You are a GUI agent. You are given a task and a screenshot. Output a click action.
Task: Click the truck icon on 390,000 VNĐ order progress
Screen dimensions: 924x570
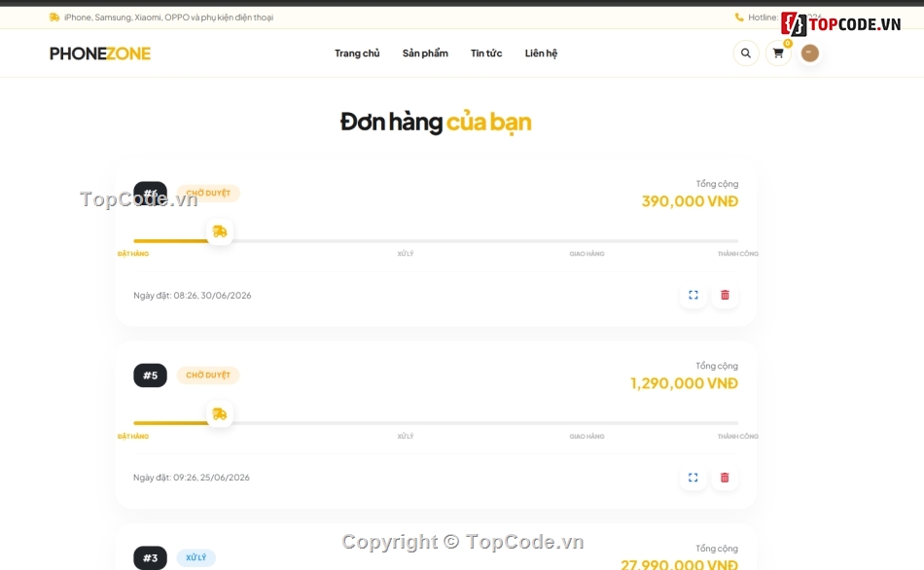pyautogui.click(x=220, y=232)
